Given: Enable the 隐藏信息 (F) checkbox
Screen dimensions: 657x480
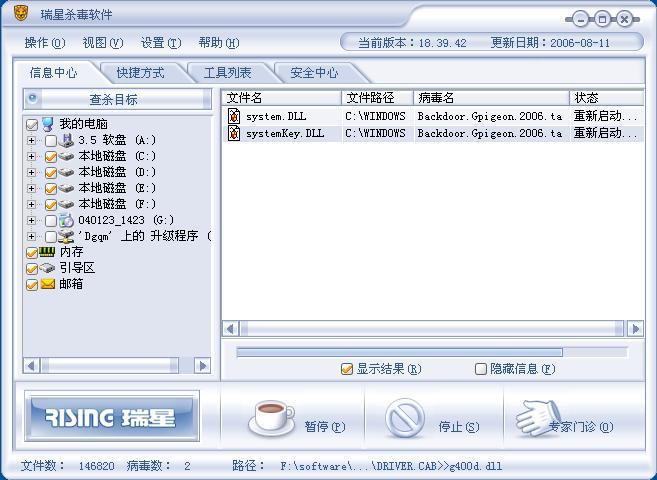Looking at the screenshot, I should pyautogui.click(x=481, y=369).
